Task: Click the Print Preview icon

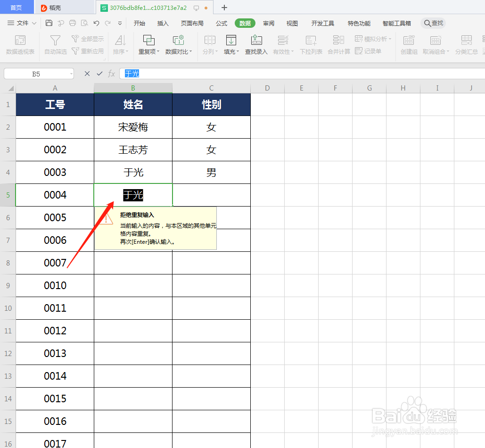Action: tap(84, 23)
